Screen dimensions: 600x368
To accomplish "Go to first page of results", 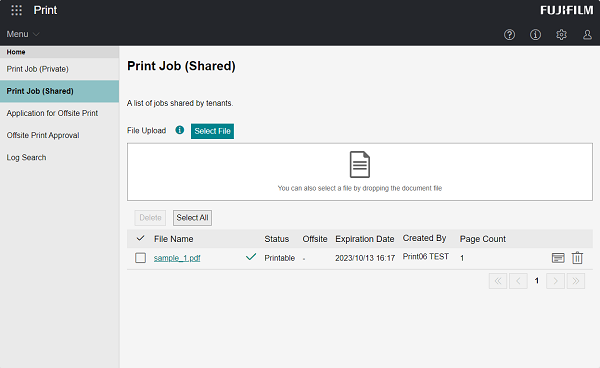I will (498, 281).
